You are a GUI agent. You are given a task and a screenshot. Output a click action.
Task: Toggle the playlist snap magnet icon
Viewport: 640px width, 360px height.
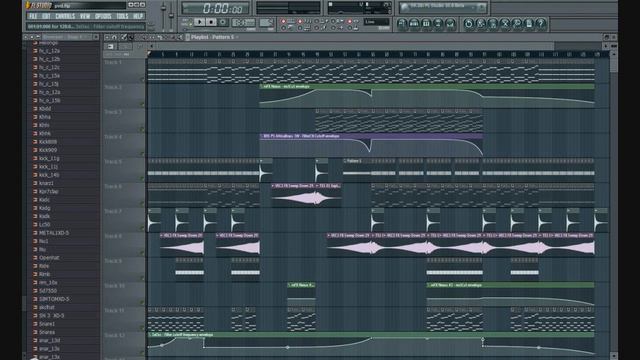coord(115,37)
